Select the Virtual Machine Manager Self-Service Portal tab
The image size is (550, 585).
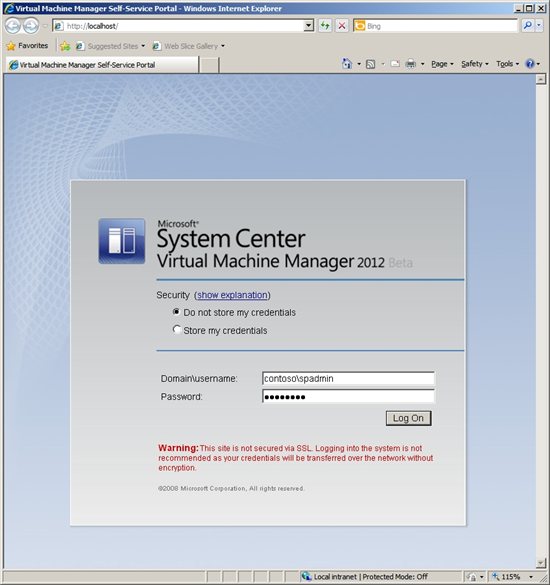[x=102, y=65]
